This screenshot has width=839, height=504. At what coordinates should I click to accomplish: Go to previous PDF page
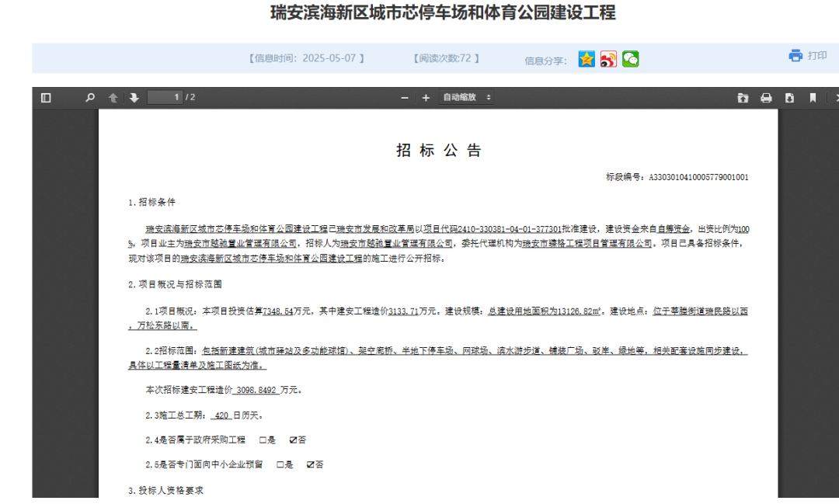[113, 98]
